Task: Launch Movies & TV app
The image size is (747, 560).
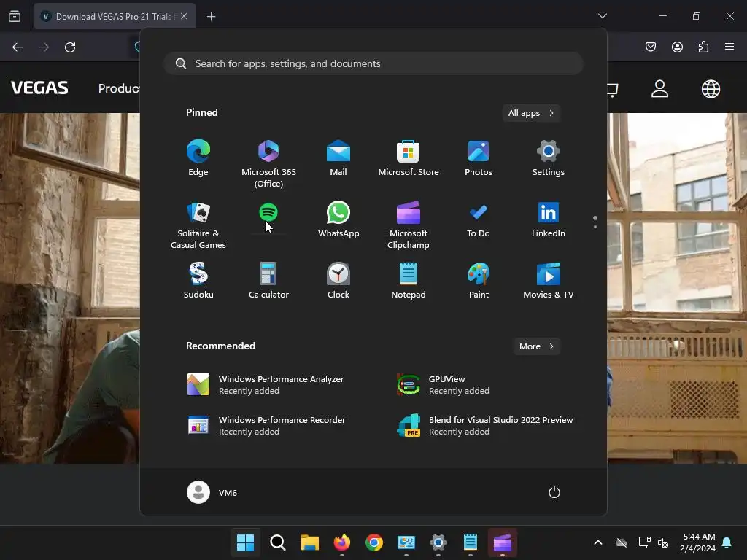Action: point(549,281)
